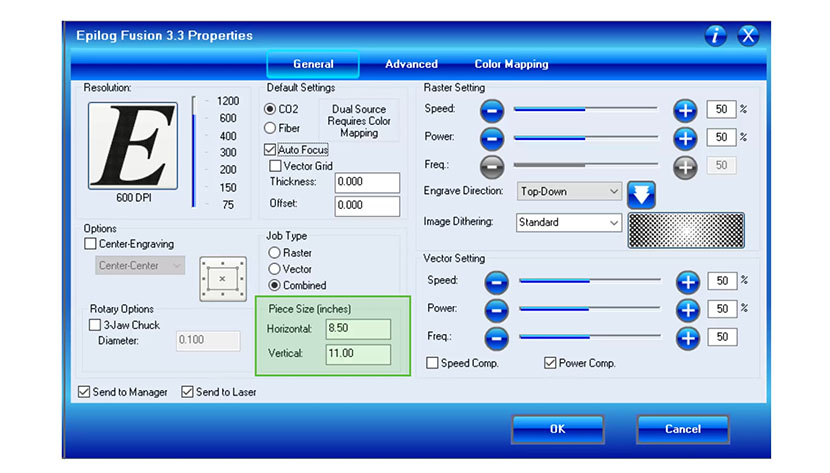Toggle the Auto Focus checkbox
Viewport: 830px width, 473px height.
coord(270,149)
